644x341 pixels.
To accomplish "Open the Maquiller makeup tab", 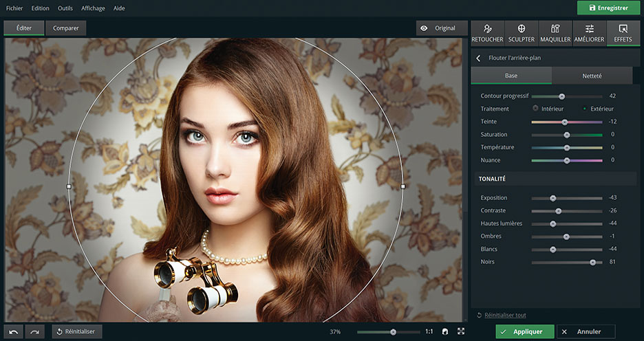I will pos(555,33).
